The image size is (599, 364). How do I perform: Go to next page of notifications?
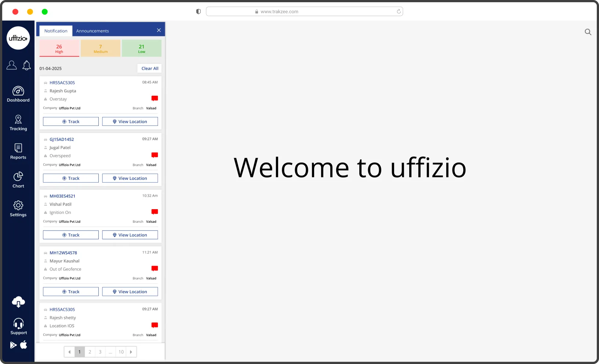click(x=131, y=352)
